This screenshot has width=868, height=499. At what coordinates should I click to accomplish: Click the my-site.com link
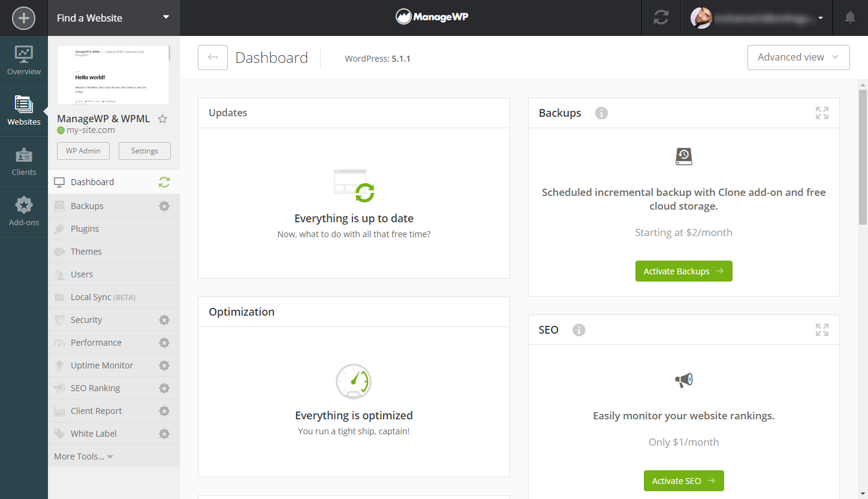(91, 130)
